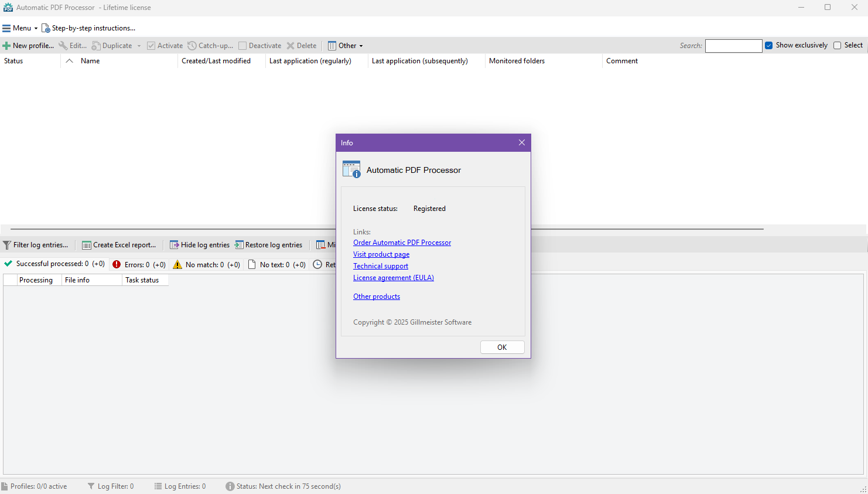Focus the Search input field

(733, 46)
